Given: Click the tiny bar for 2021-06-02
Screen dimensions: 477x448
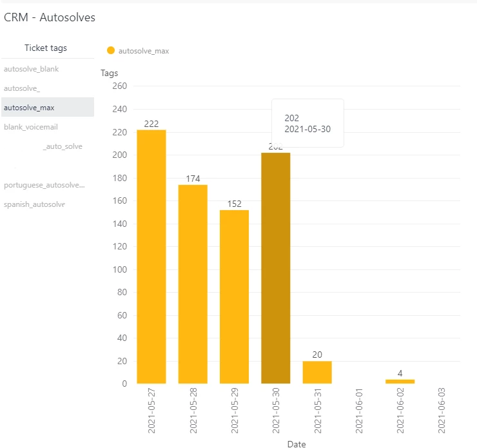Looking at the screenshot, I should [400, 382].
